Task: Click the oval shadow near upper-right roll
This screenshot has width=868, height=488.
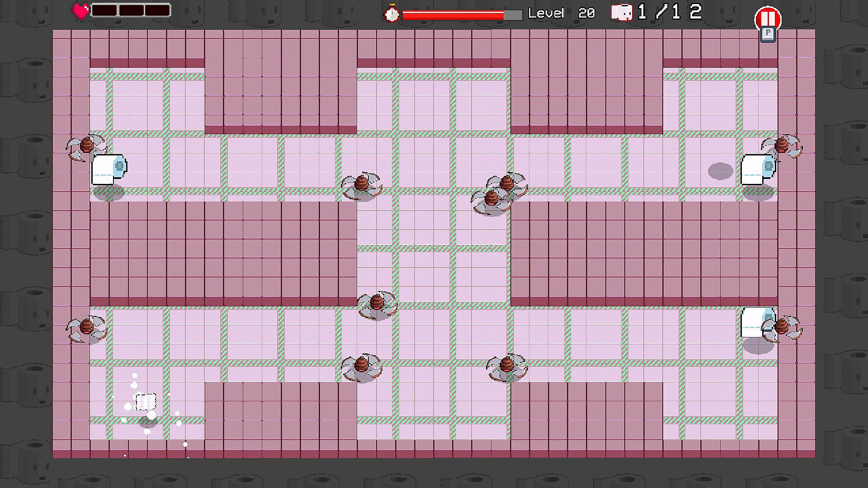Action: (x=720, y=171)
